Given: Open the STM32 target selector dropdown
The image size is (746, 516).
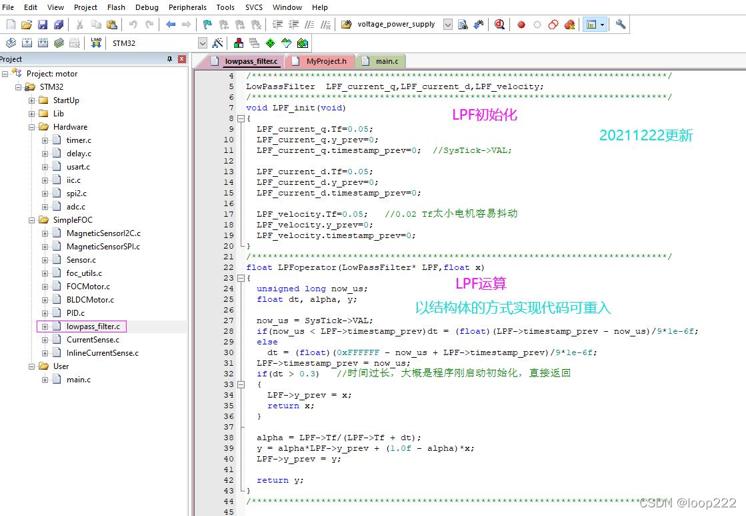Looking at the screenshot, I should point(203,43).
